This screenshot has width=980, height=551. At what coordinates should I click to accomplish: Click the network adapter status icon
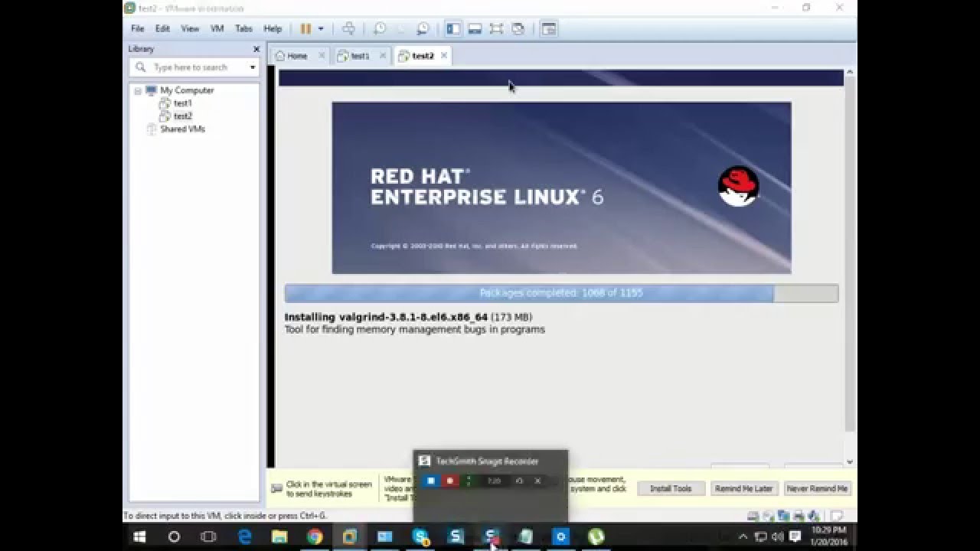coord(784,516)
